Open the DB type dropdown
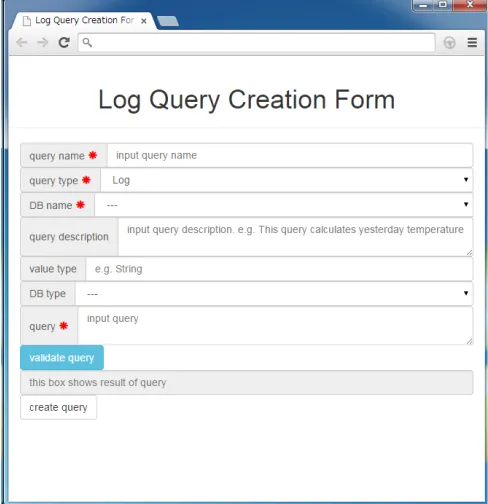 [274, 294]
